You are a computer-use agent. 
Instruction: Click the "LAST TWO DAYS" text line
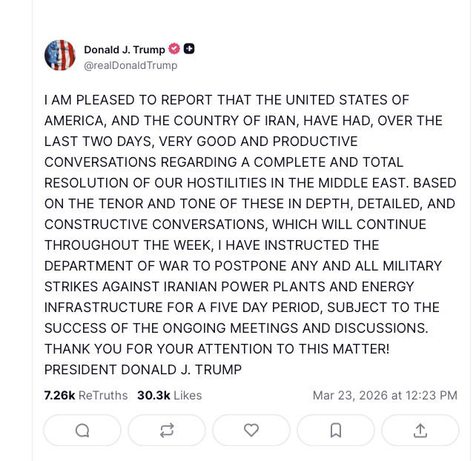click(x=201, y=142)
